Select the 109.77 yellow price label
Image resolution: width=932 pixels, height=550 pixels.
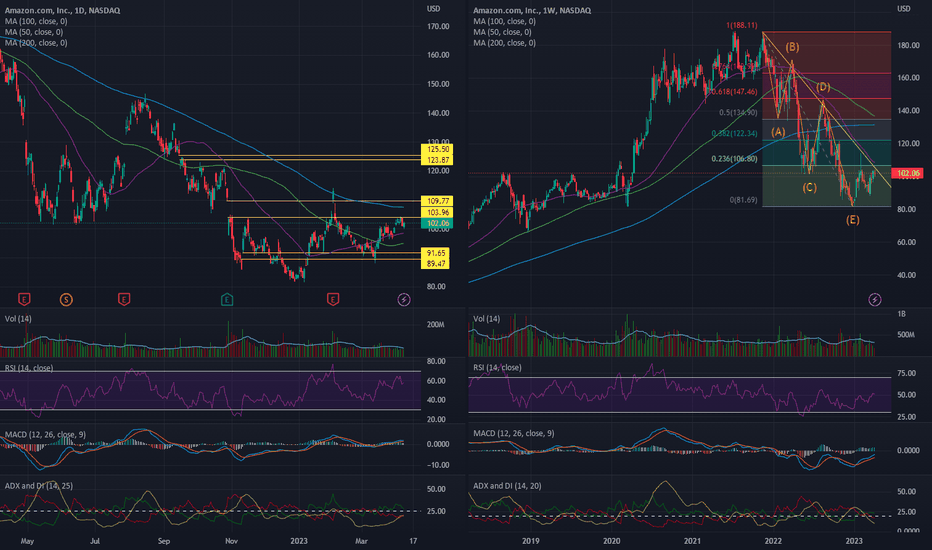tap(437, 201)
